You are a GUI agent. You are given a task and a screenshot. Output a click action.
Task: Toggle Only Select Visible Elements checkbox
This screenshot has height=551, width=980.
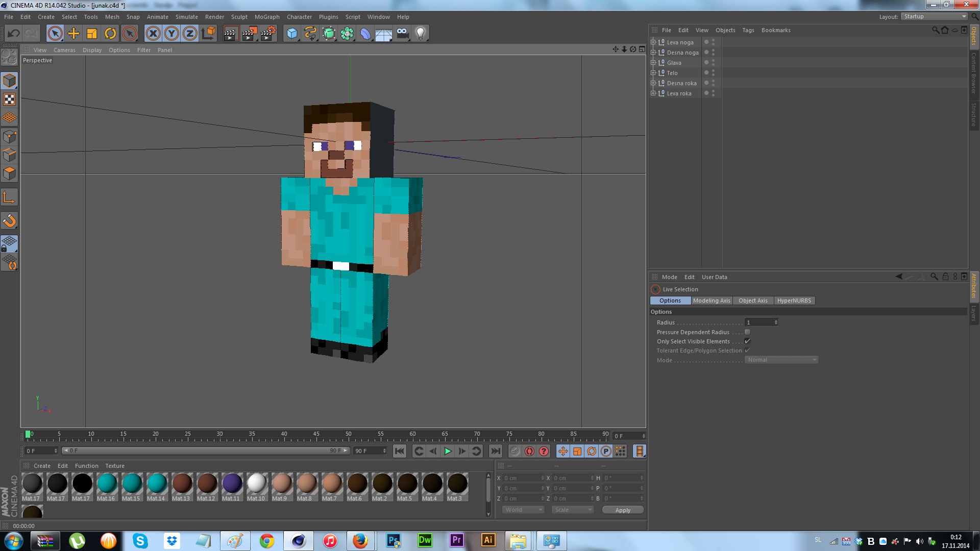click(x=747, y=341)
